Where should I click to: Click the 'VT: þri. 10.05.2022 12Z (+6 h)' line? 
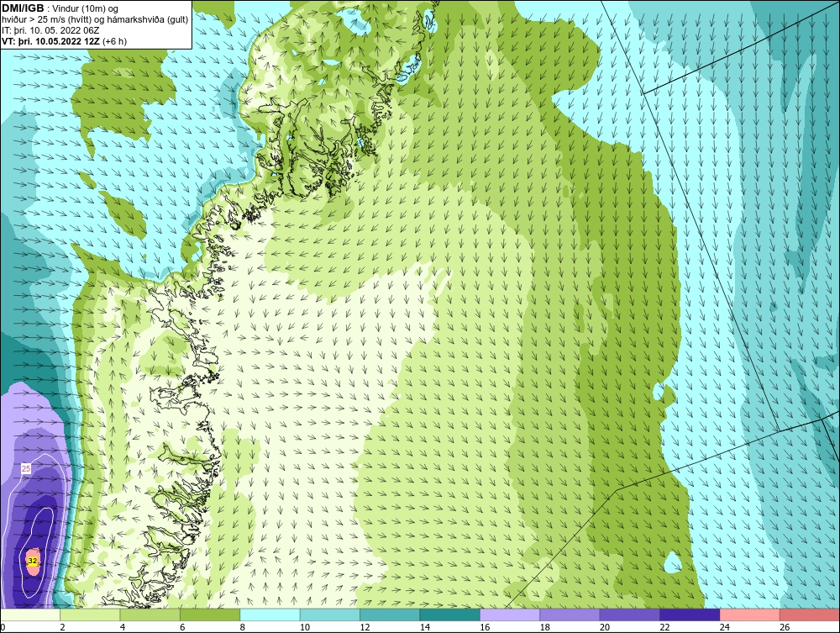point(65,41)
